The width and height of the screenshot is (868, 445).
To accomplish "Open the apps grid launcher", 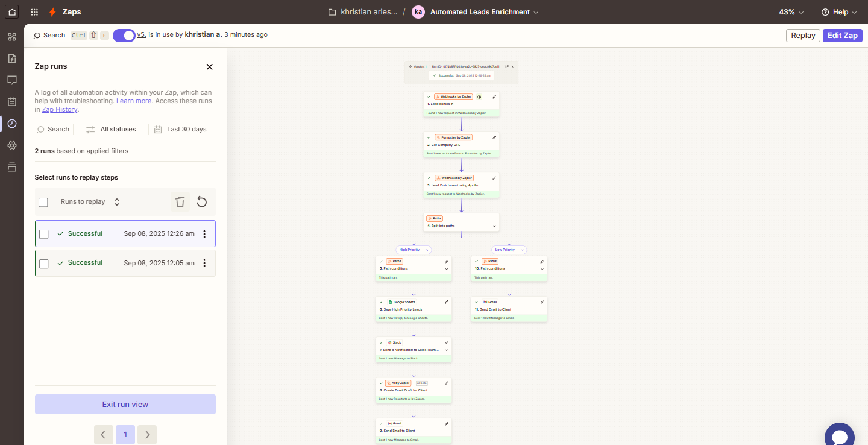I will click(34, 12).
